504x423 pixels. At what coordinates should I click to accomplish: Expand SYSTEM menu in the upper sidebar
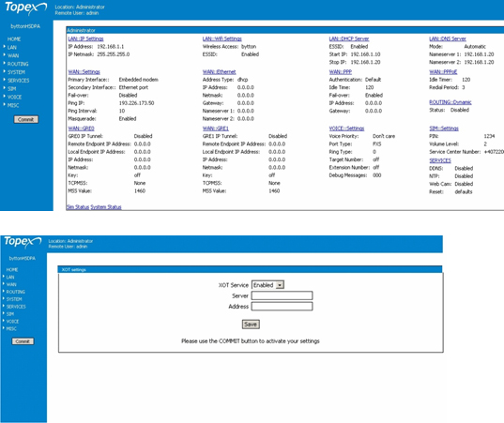16,72
